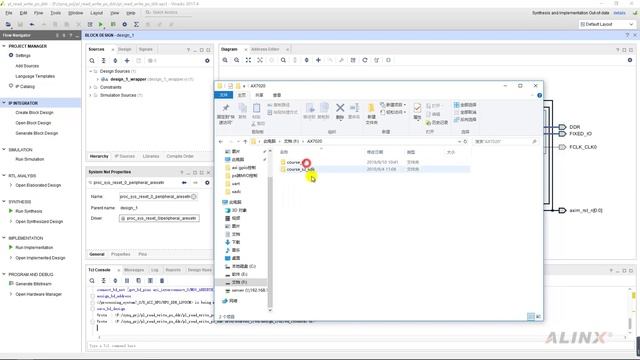
Task: Open Diagram settings gear at right
Action: (x=630, y=60)
